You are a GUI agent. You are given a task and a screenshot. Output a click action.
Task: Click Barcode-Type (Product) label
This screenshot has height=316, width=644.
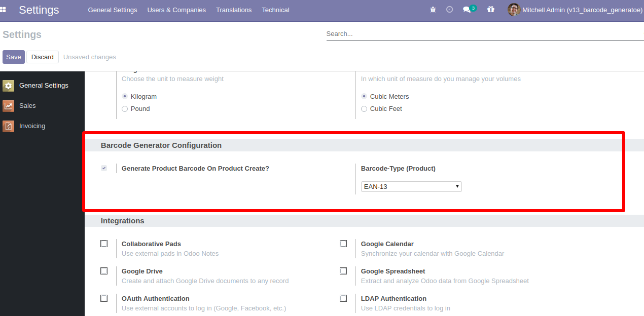click(398, 168)
